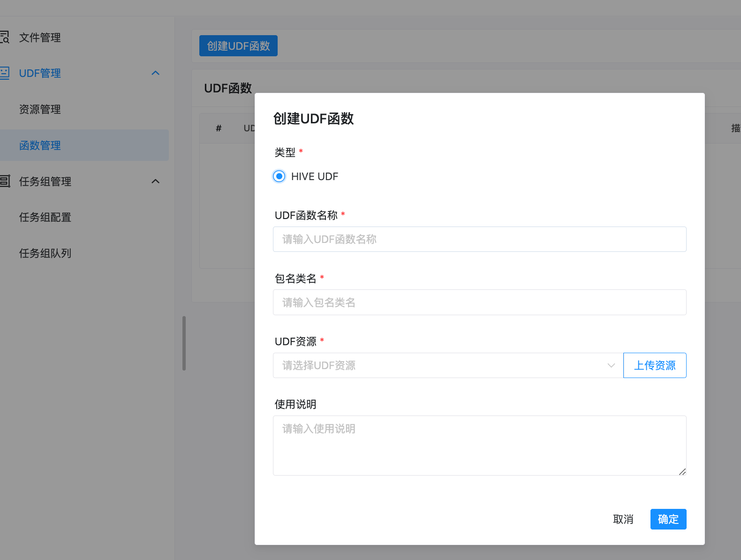Viewport: 741px width, 560px height.
Task: Select the HIVE UDF radio button
Action: point(279,176)
